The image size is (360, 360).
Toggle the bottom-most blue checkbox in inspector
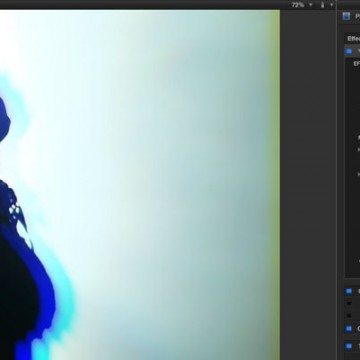[x=349, y=346]
